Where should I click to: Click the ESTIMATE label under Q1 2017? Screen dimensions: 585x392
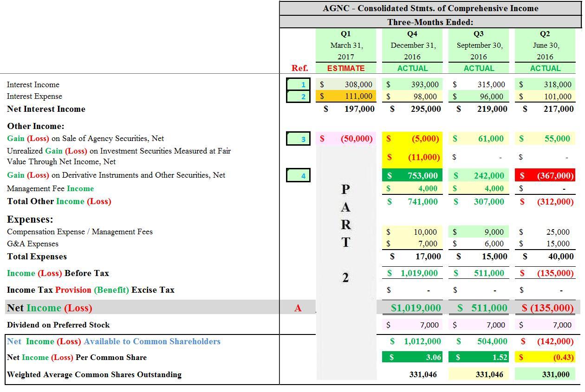click(x=346, y=68)
